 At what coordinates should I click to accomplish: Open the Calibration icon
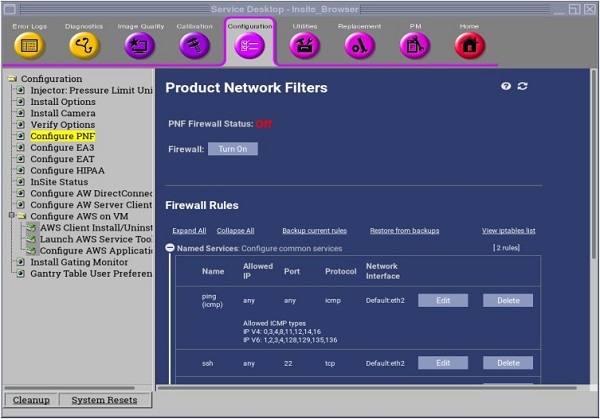[x=194, y=45]
